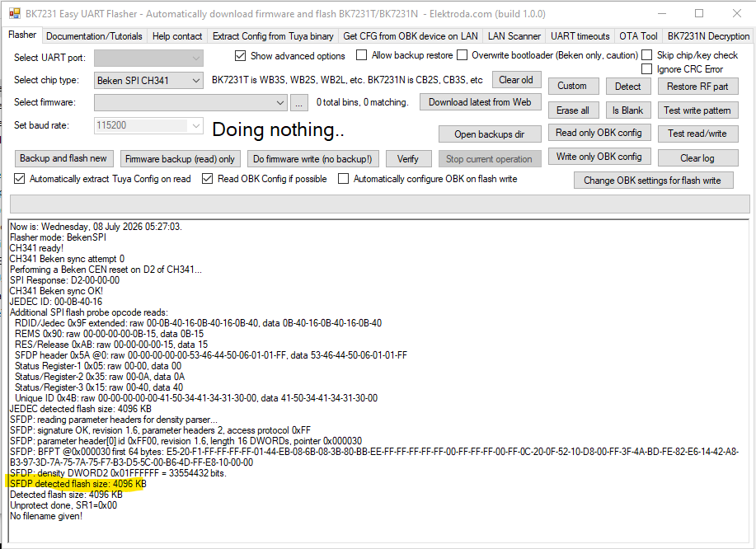Click Do firmware write (no backup!) button
756x549 pixels.
click(x=312, y=158)
